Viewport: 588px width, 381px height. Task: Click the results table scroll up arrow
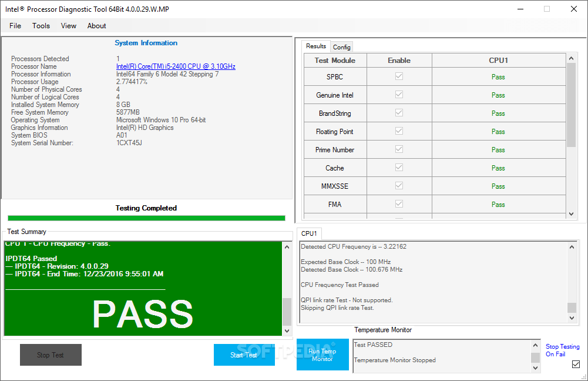571,58
